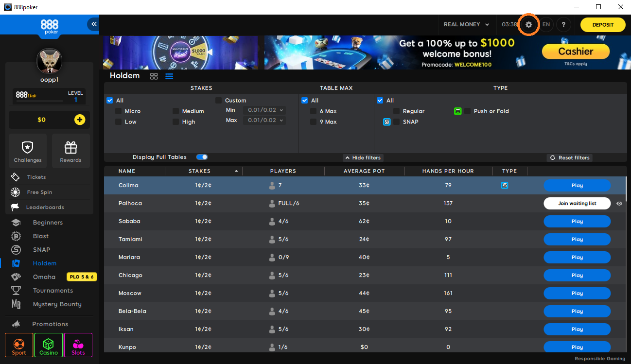
Task: Click the oopp1 fox avatar
Action: coord(49,61)
